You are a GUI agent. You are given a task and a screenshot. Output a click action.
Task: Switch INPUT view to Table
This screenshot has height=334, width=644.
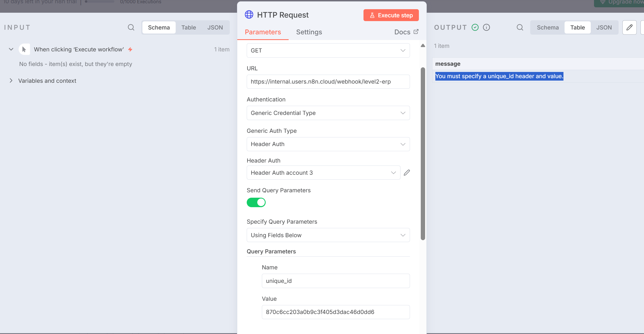coord(188,27)
